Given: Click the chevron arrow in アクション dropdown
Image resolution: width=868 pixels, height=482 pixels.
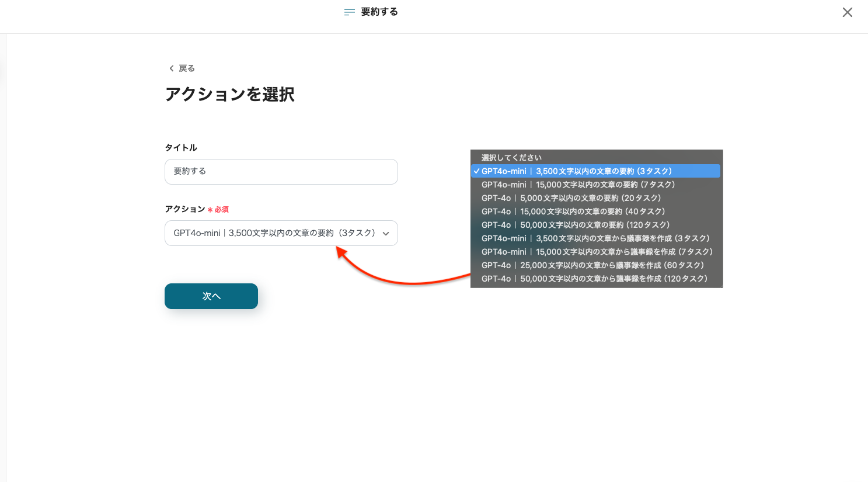Looking at the screenshot, I should [x=386, y=234].
